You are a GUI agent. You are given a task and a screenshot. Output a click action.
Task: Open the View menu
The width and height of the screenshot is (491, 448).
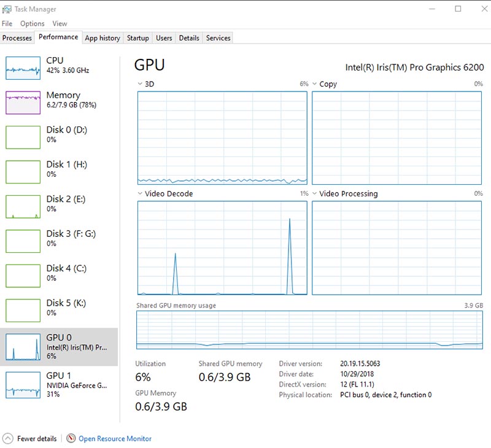click(x=60, y=23)
